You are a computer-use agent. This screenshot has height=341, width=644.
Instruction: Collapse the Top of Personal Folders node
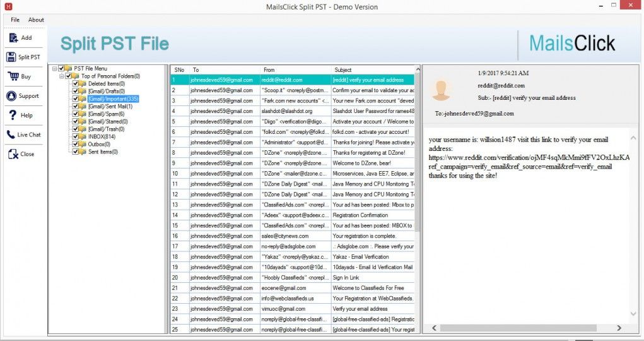coord(61,76)
